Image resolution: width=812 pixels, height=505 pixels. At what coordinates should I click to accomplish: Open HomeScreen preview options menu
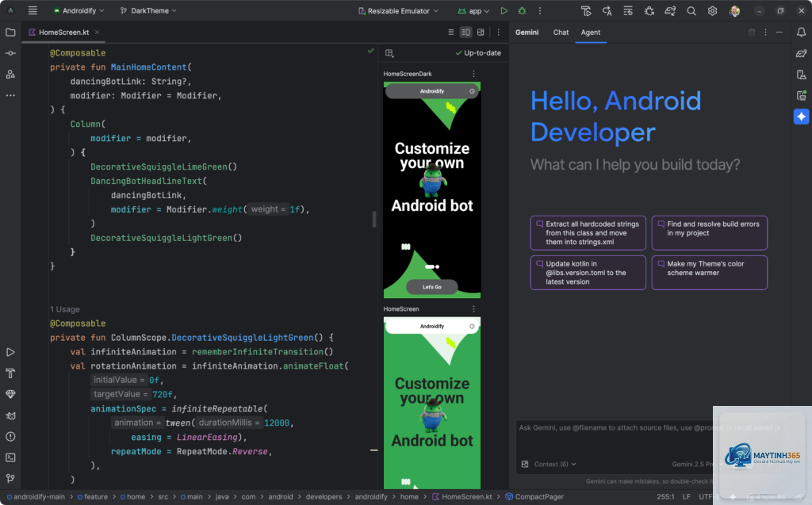tap(473, 308)
